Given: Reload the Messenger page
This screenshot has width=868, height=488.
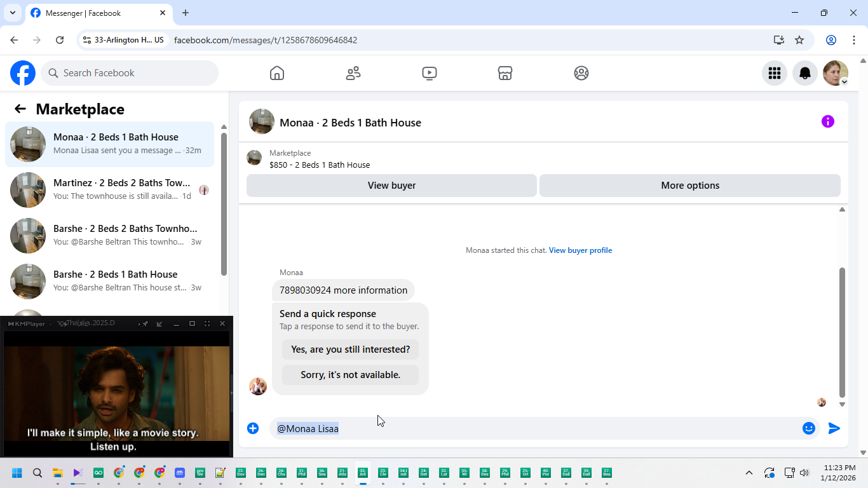Looking at the screenshot, I should pos(60,40).
